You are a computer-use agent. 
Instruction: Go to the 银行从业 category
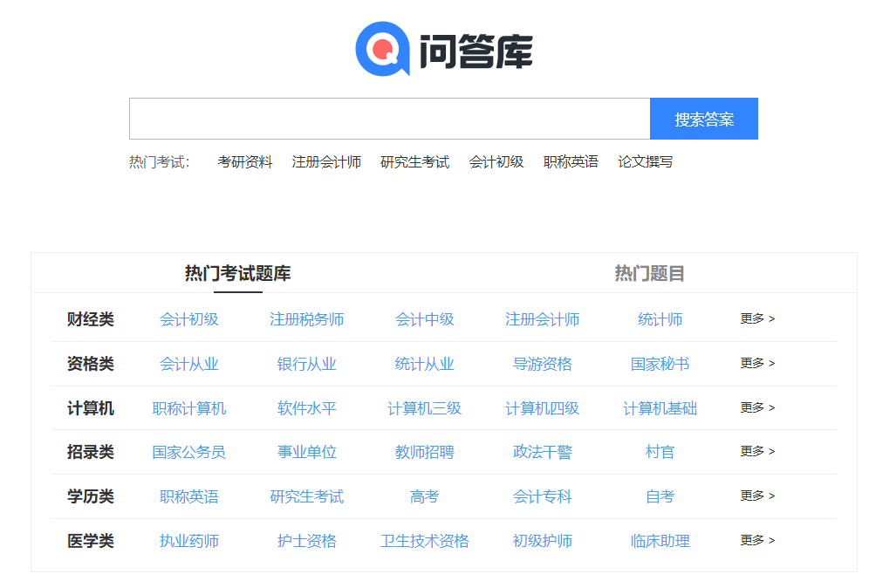(x=306, y=365)
